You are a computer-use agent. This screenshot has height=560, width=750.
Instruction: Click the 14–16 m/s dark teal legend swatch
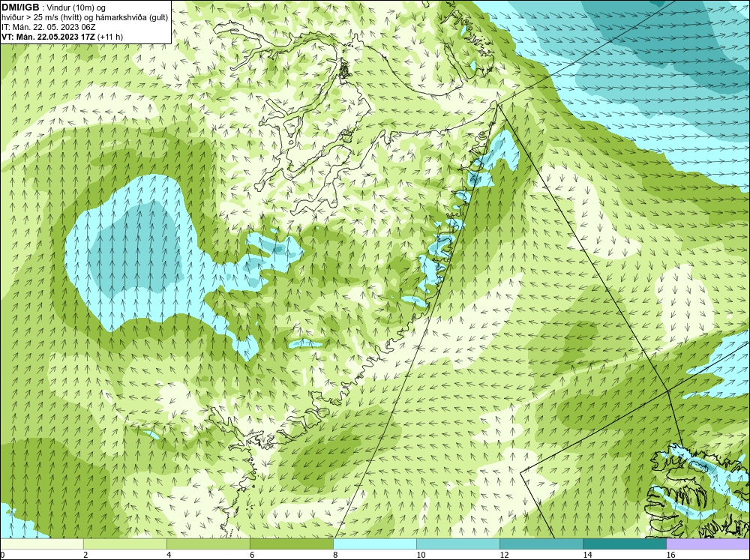tap(624, 544)
